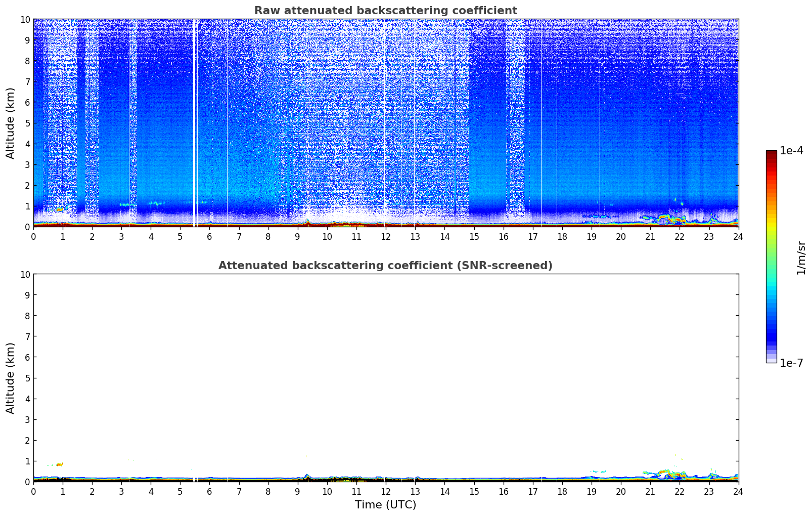Click the '5' altitude tick of the bottom plot
Screen dimensions: 812x516
(x=27, y=378)
